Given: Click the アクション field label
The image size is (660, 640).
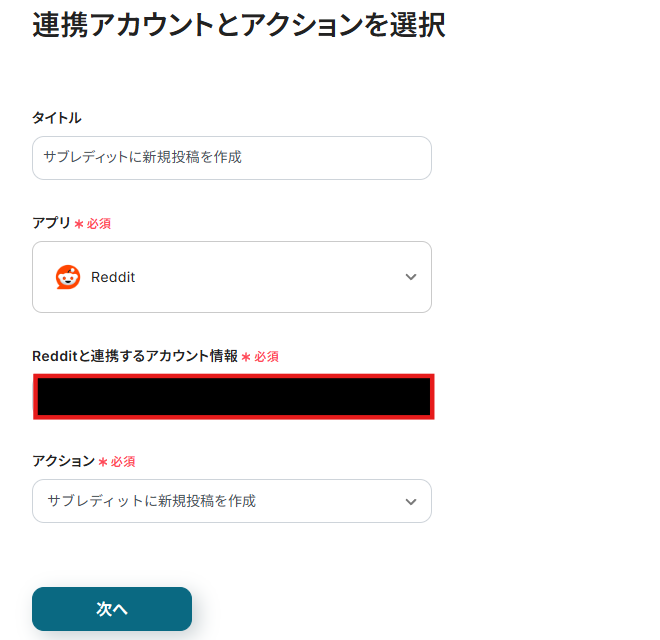Looking at the screenshot, I should click(63, 461).
